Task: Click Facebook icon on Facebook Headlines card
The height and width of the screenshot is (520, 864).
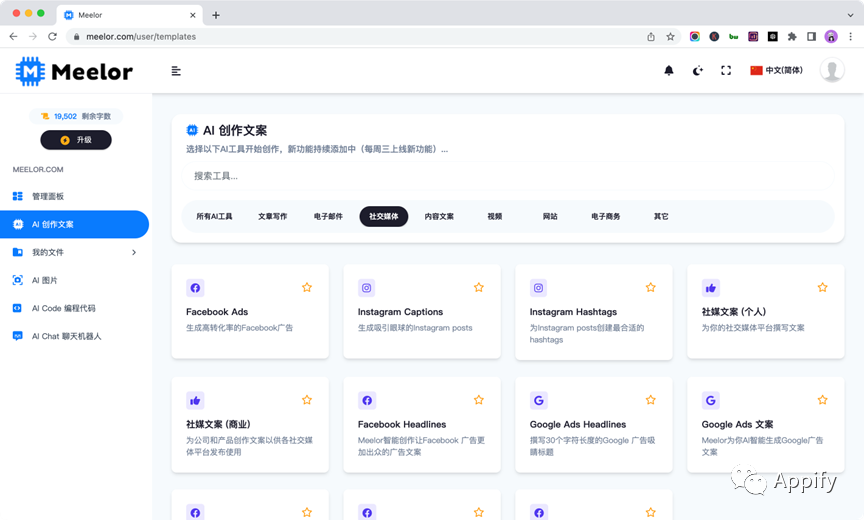Action: click(367, 400)
